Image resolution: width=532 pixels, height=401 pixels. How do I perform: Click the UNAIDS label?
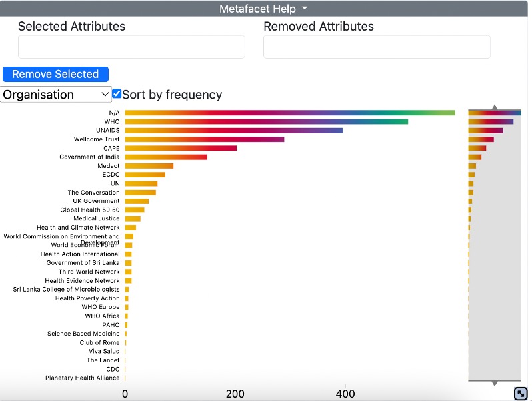(x=108, y=130)
